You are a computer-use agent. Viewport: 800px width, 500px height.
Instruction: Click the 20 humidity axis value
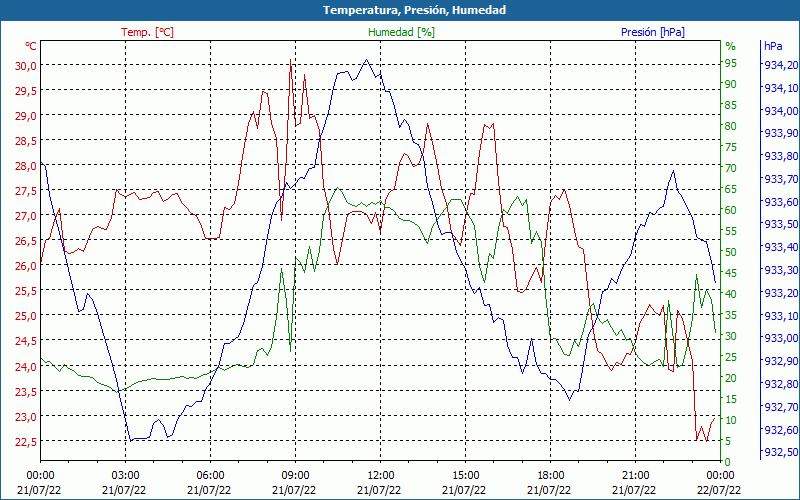point(731,378)
